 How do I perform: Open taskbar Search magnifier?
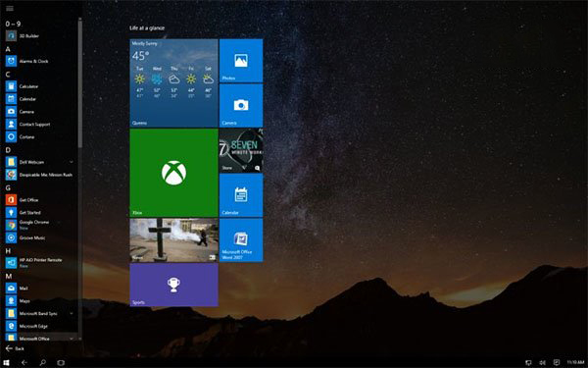coord(43,362)
